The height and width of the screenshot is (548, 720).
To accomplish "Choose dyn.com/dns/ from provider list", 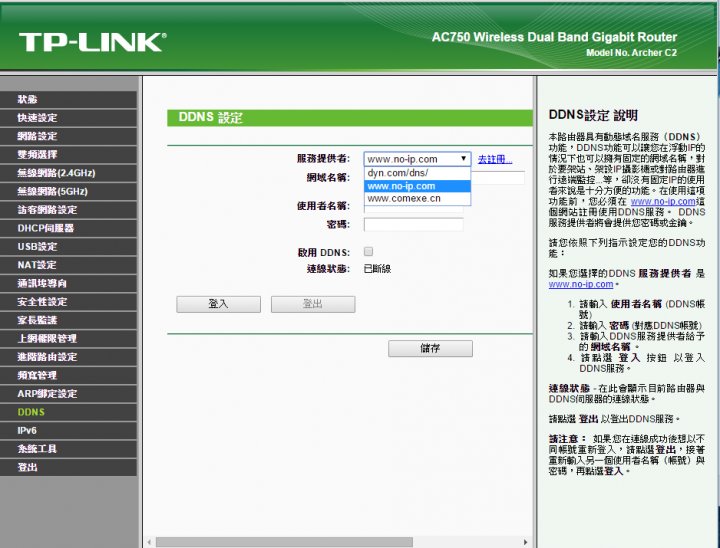I will (417, 173).
